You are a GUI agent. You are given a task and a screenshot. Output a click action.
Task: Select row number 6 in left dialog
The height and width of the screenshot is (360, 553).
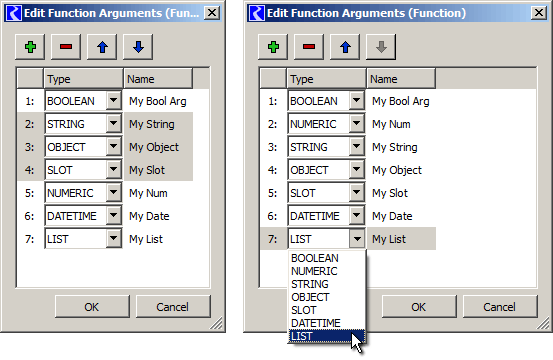coord(30,216)
